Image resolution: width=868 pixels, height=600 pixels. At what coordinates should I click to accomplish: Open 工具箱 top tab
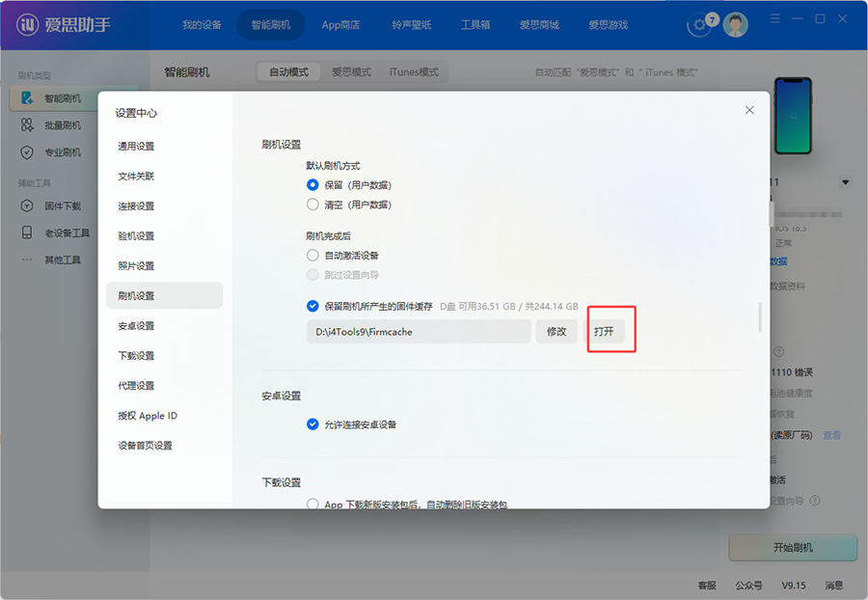[475, 25]
